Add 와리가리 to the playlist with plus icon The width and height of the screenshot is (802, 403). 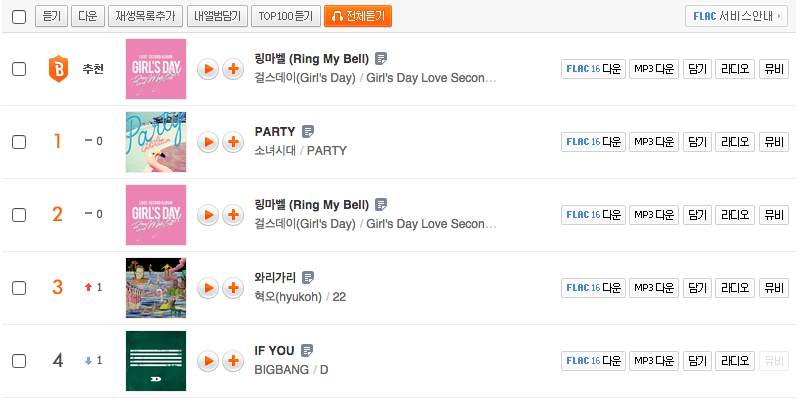pos(233,288)
